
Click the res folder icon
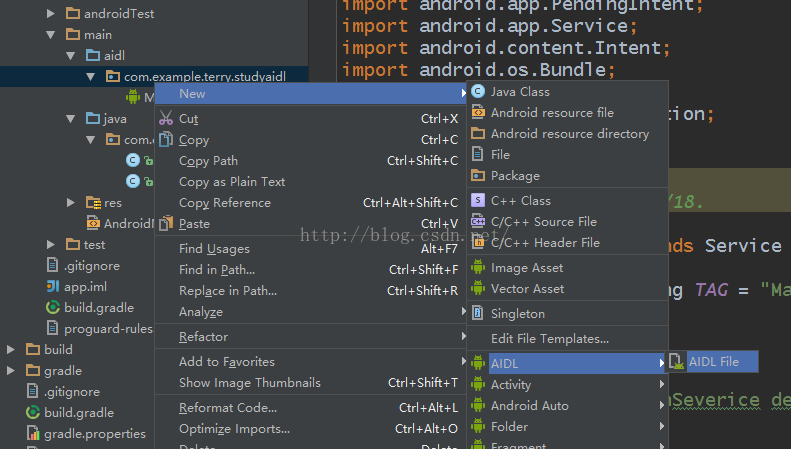(x=93, y=202)
